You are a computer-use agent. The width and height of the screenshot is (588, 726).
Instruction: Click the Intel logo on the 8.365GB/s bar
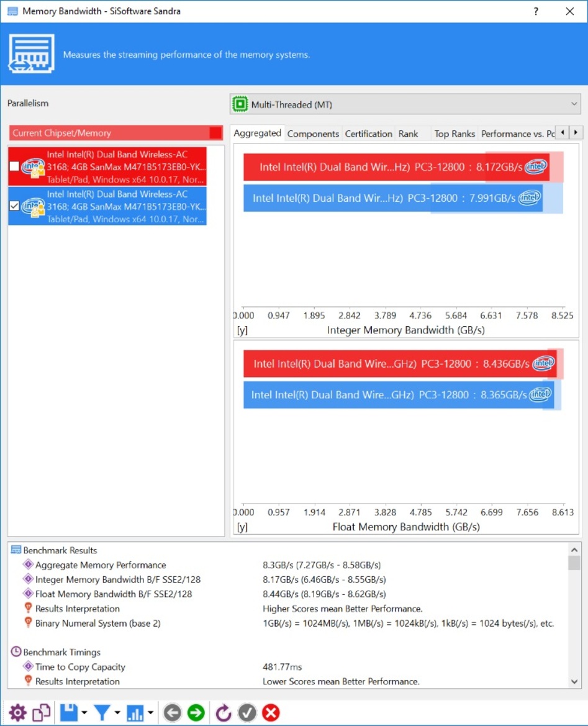click(541, 394)
